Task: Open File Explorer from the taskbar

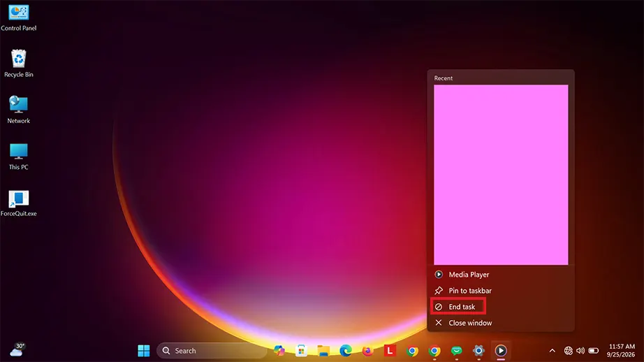Action: coord(323,351)
